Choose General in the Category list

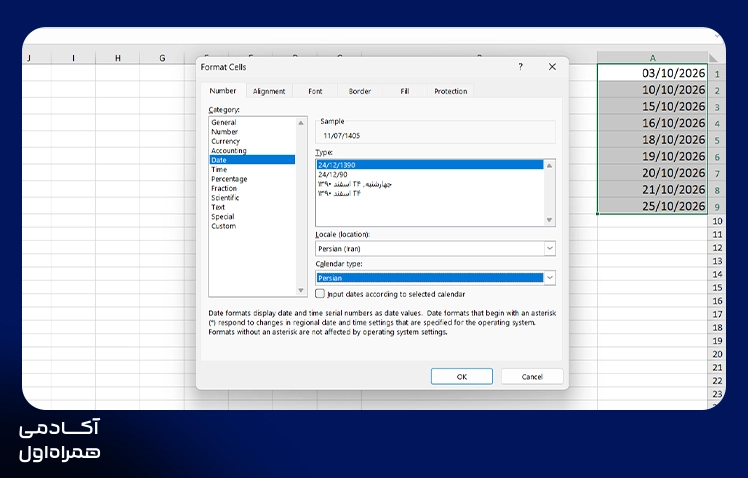click(x=252, y=122)
